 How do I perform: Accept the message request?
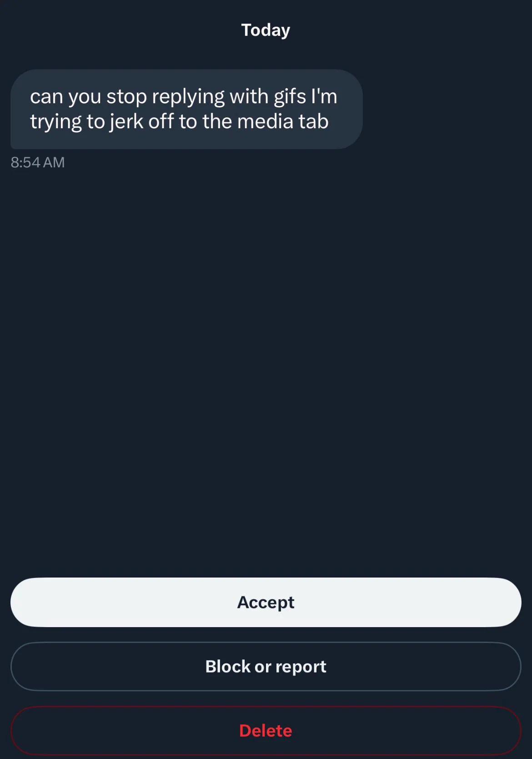tap(266, 602)
